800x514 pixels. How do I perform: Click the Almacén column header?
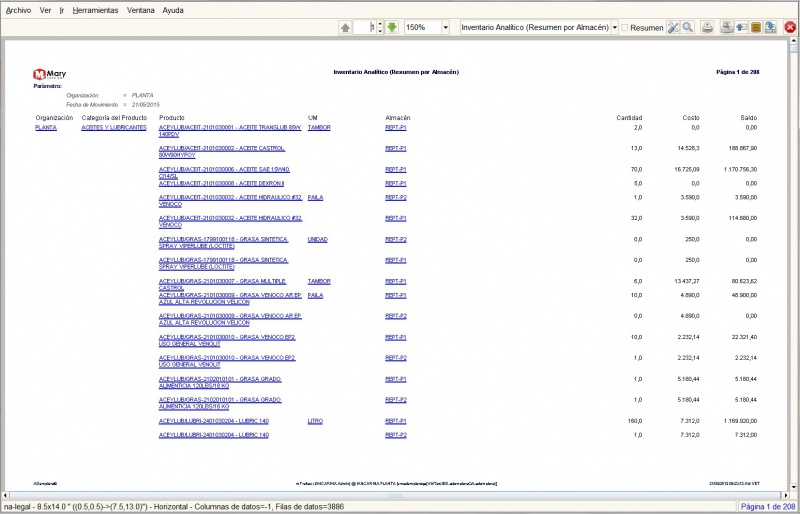click(398, 118)
